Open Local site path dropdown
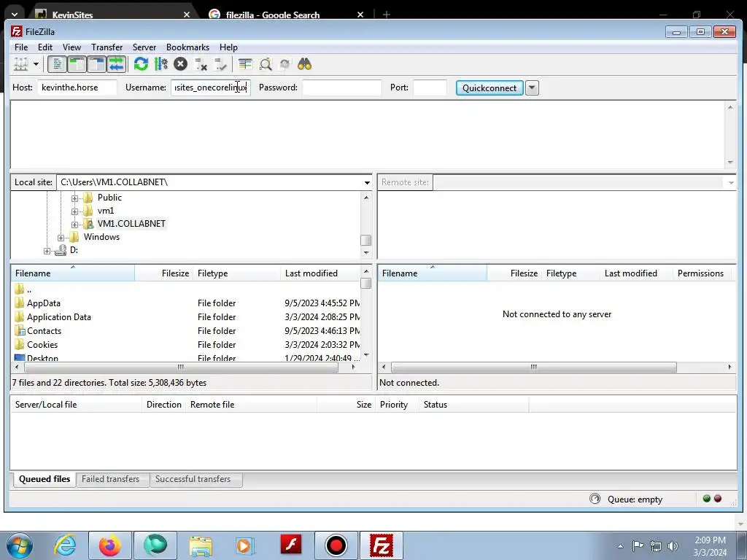747x560 pixels. [367, 182]
